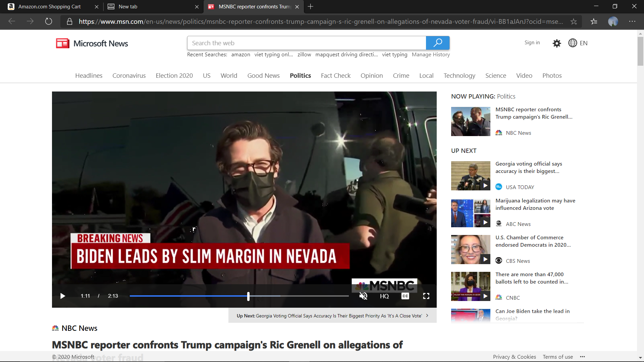Click the blue search magnifier button
Image resolution: width=644 pixels, height=362 pixels.
[x=438, y=43]
